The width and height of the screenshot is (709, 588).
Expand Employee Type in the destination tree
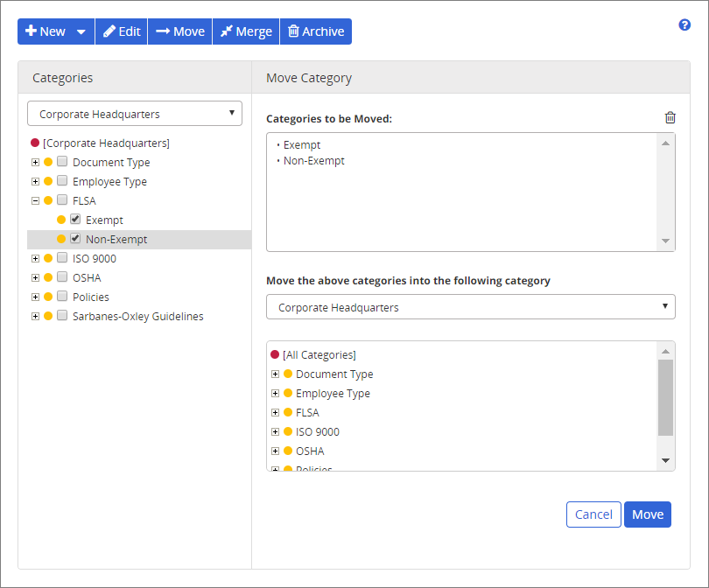[x=275, y=393]
